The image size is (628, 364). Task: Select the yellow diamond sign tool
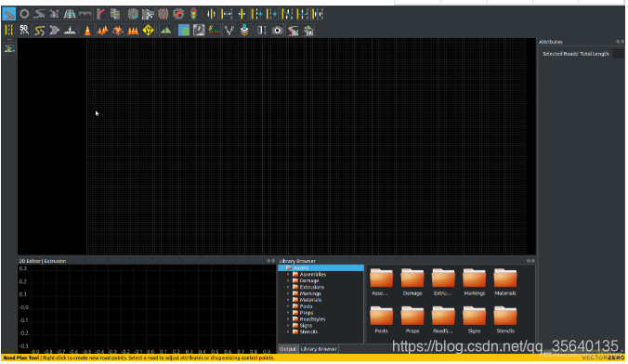pyautogui.click(x=149, y=30)
